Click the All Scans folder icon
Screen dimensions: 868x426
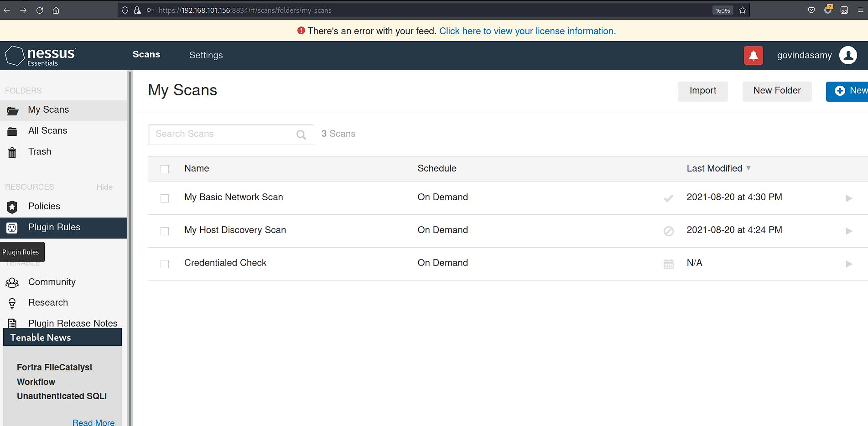(x=12, y=131)
